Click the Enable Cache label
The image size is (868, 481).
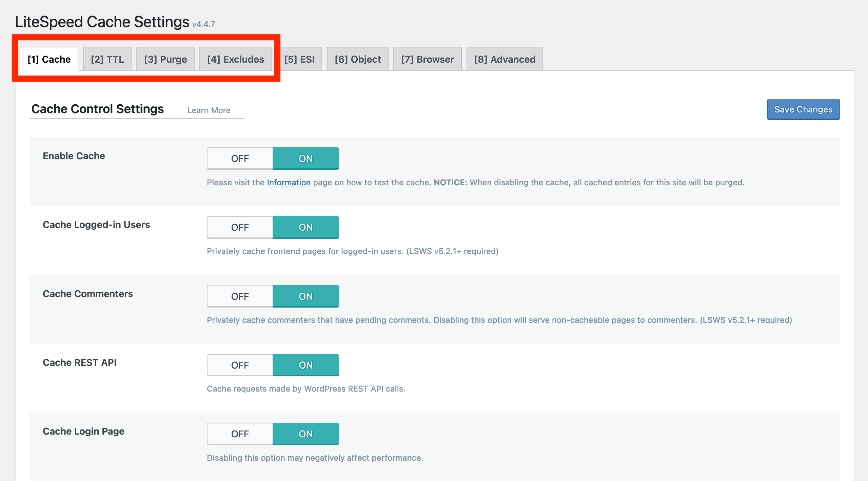pyautogui.click(x=74, y=156)
